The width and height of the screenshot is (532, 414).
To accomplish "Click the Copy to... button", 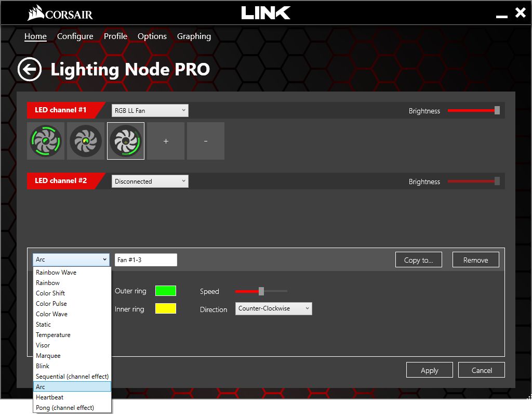I will [x=419, y=260].
